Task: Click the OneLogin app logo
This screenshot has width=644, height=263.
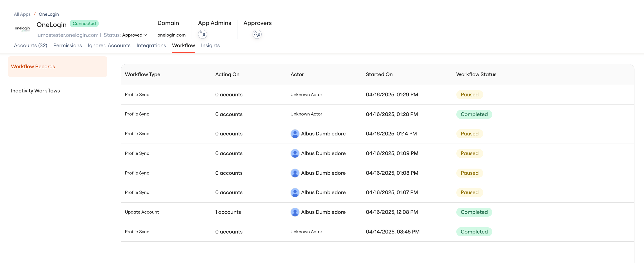Action: 22,29
